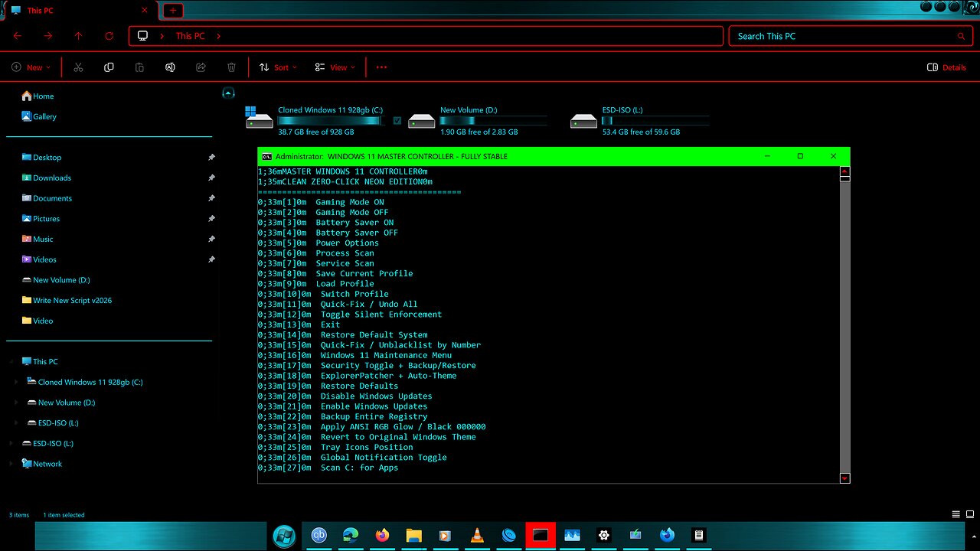Go forward with the right arrow
The height and width of the screenshot is (551, 980).
click(48, 36)
